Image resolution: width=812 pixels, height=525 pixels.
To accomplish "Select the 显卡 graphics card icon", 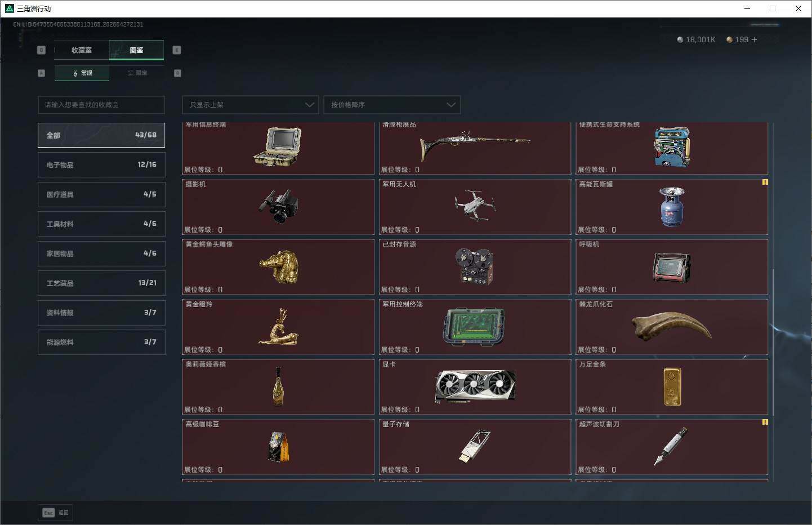I will coord(475,386).
